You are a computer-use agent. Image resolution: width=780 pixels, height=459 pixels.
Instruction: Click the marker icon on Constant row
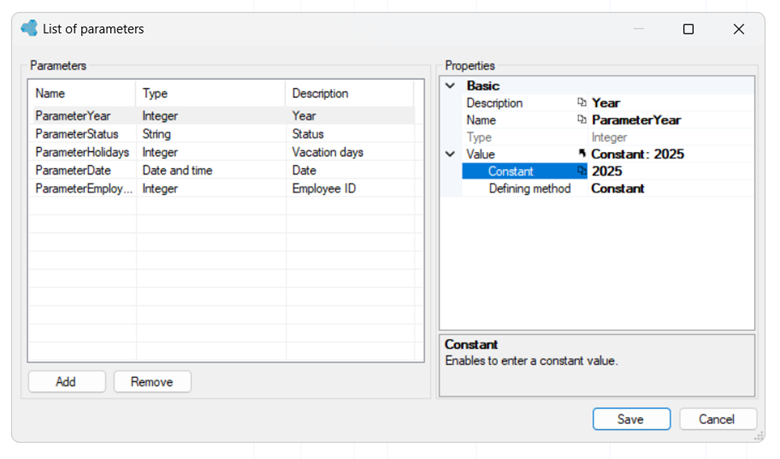[x=582, y=171]
